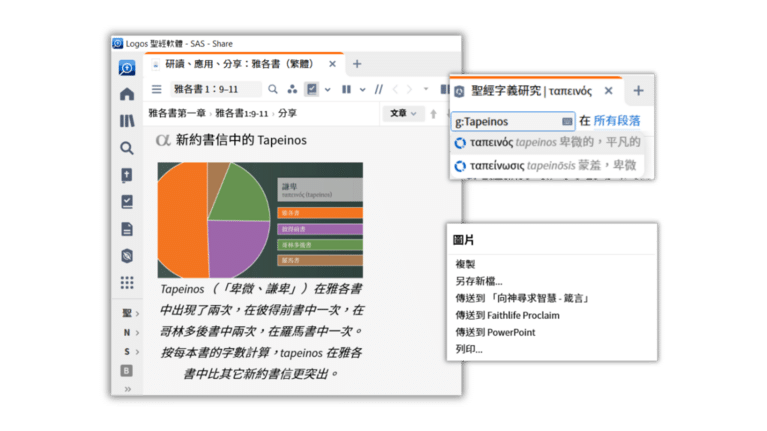Click the inline search magnifier in resource toolbar
The image size is (767, 431).
tap(272, 89)
